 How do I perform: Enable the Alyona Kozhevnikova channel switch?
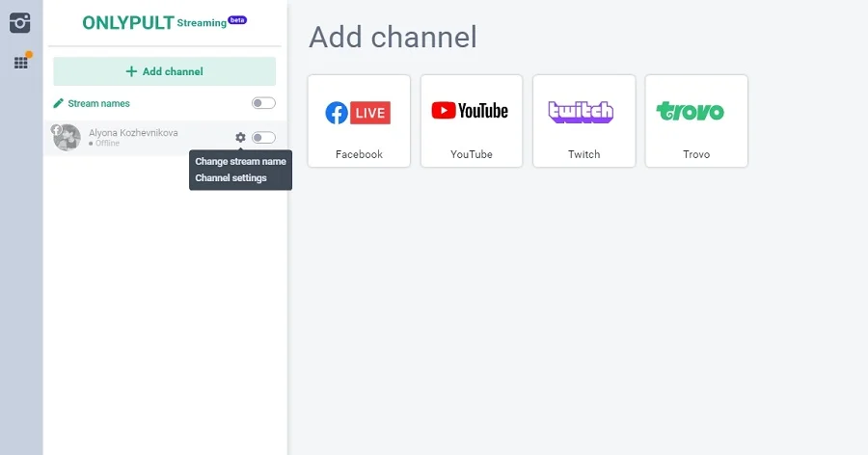(263, 138)
